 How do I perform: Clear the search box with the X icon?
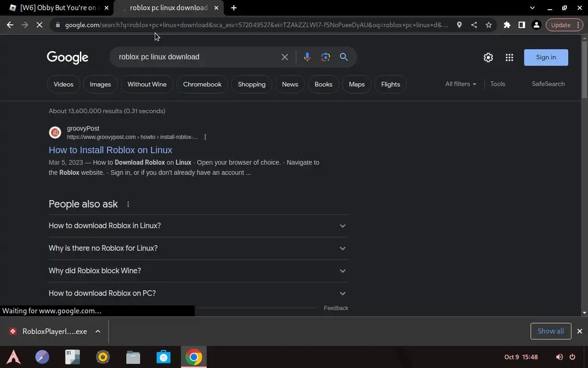coord(285,57)
